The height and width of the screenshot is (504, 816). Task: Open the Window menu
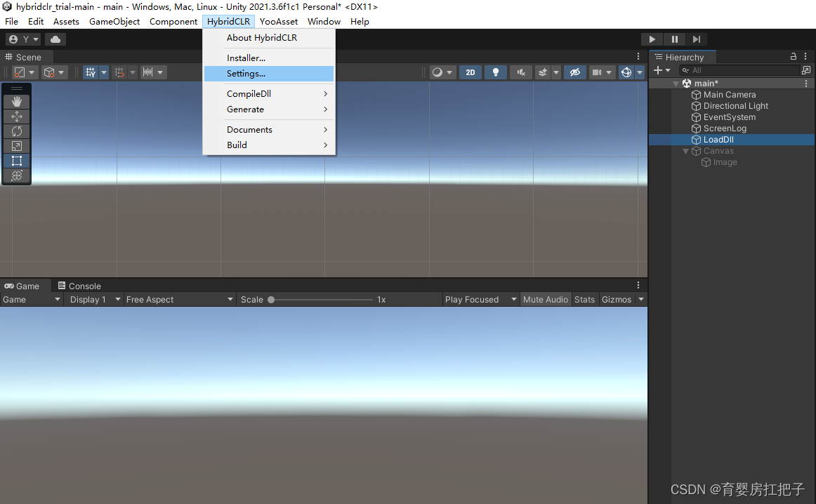tap(324, 21)
